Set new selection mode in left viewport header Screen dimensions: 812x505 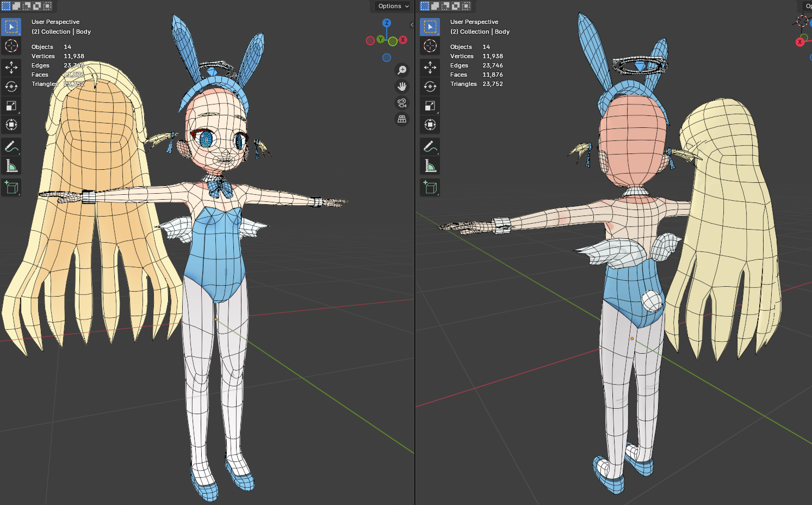coord(6,6)
